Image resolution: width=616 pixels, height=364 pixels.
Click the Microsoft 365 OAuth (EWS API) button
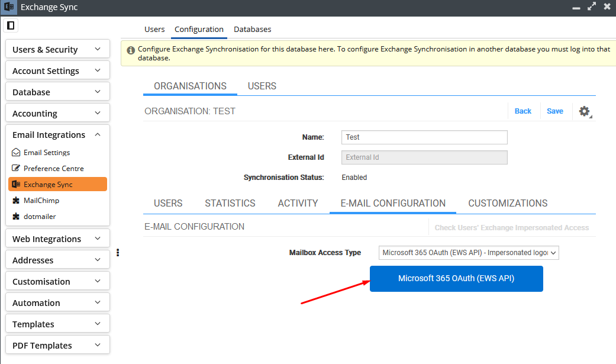coord(456,279)
